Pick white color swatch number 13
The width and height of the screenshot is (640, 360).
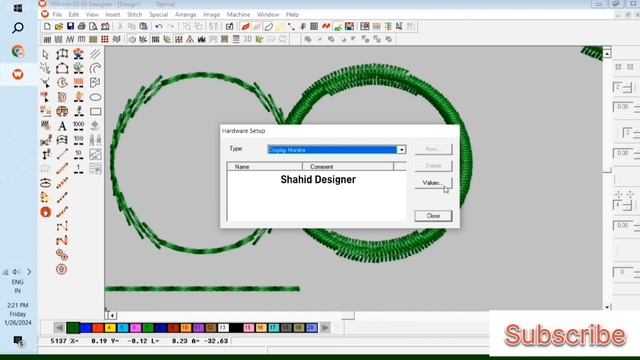pos(223,327)
